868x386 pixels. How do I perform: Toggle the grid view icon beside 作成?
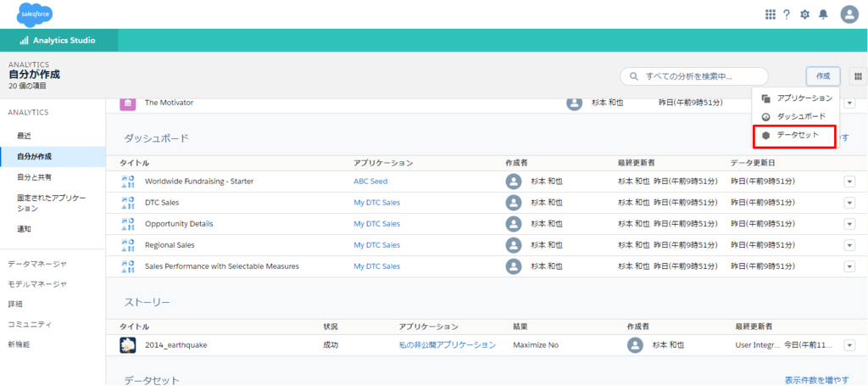pyautogui.click(x=858, y=76)
